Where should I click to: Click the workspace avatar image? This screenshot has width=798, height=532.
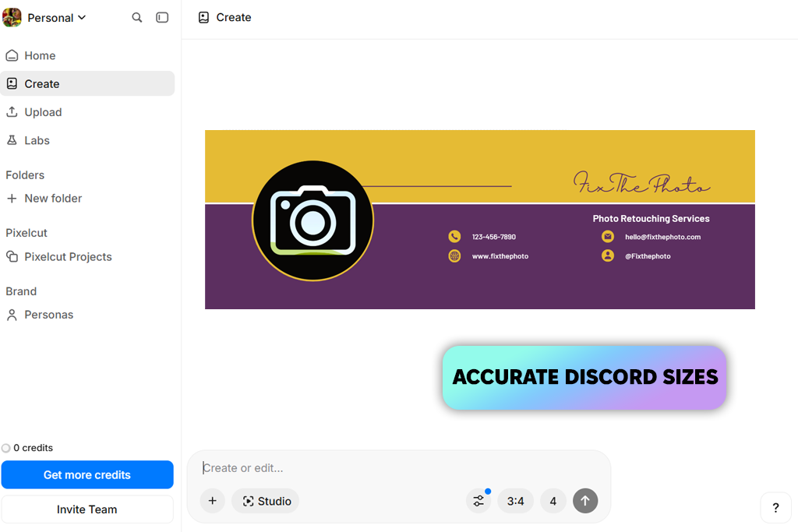tap(12, 17)
